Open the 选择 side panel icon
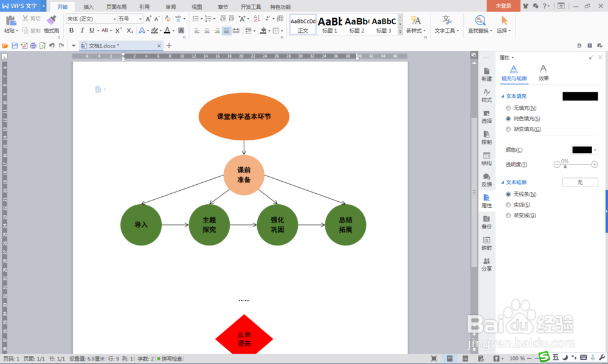The height and width of the screenshot is (364, 608). point(486,117)
